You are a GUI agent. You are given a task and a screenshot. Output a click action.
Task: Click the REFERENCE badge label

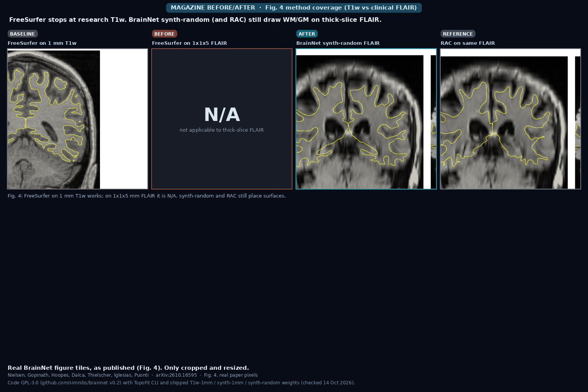[x=458, y=34]
